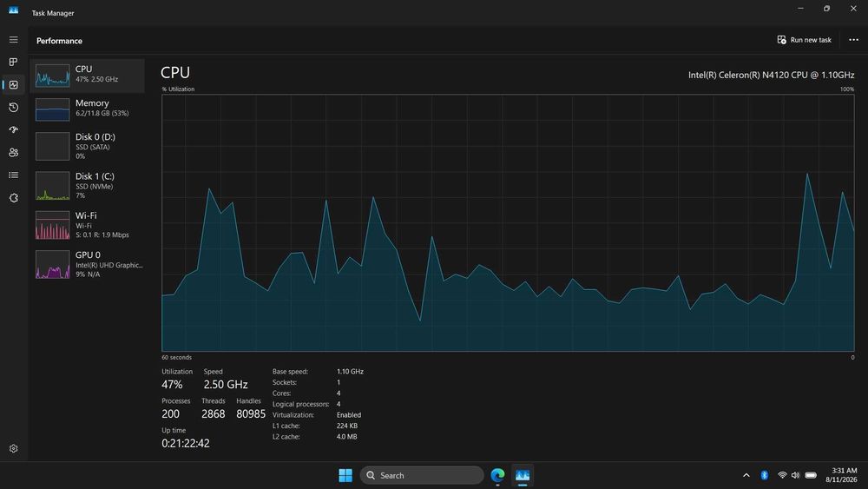Select Disk 1 (C:) performance item
868x489 pixels.
(88, 186)
